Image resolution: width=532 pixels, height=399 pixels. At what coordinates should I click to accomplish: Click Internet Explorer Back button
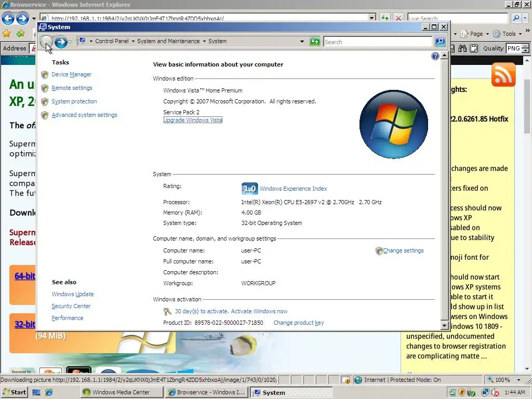tap(8, 18)
